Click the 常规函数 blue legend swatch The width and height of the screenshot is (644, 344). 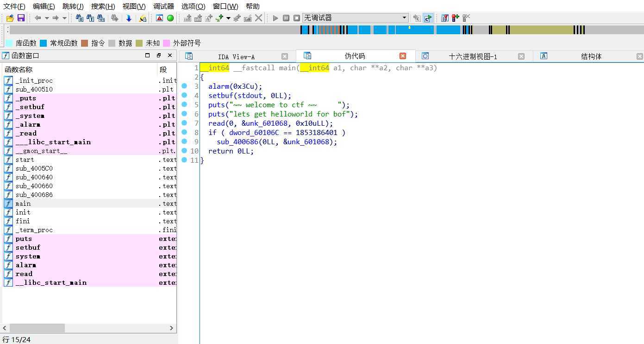(x=44, y=43)
